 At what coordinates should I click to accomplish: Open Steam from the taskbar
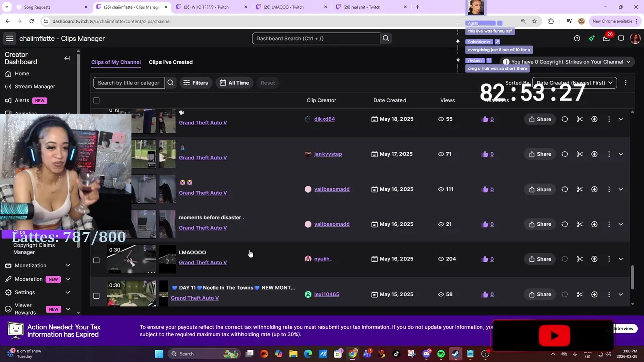[455, 354]
